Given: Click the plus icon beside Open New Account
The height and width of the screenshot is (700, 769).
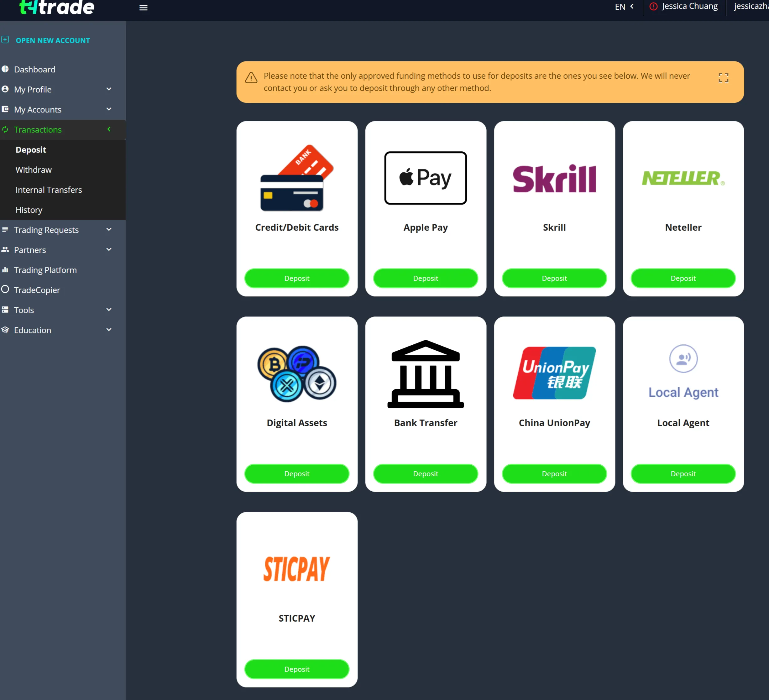Looking at the screenshot, I should (5, 40).
